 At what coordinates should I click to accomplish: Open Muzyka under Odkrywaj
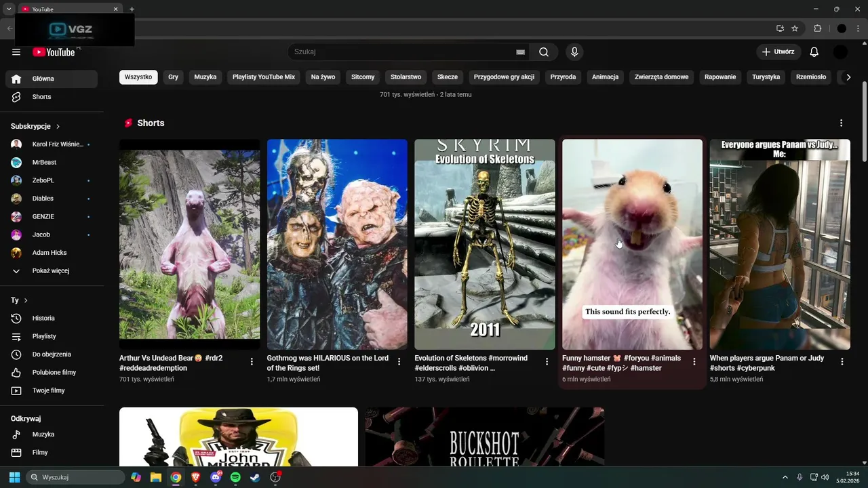pos(52,434)
